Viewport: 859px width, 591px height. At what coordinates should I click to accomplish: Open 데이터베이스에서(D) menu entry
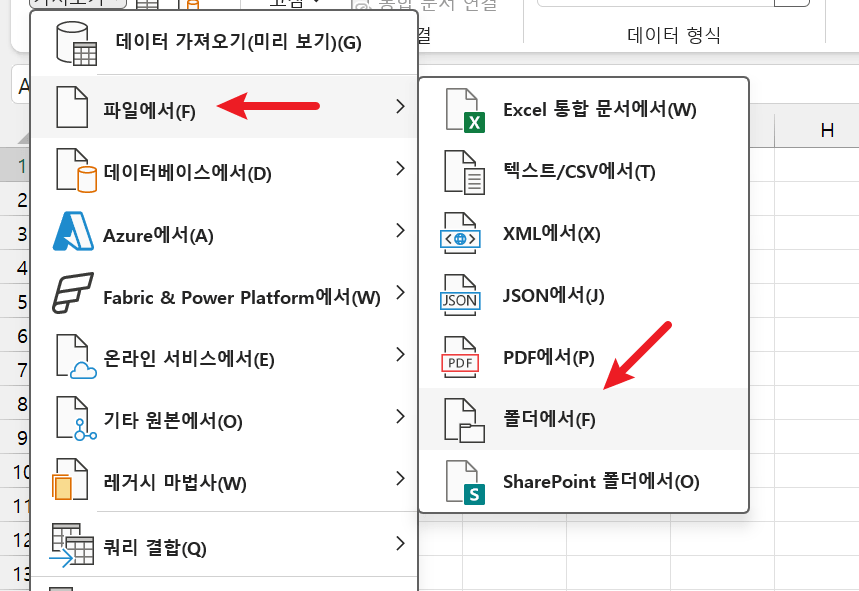click(225, 169)
